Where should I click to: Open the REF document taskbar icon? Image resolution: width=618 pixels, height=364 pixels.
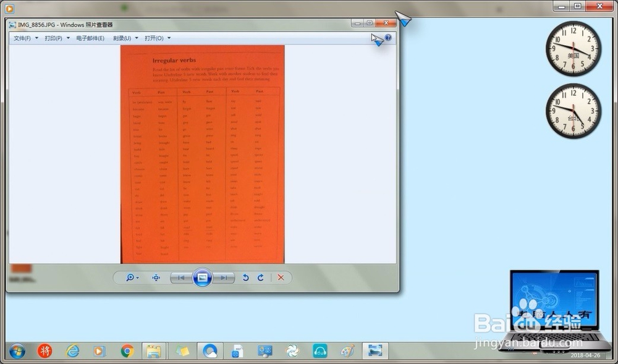[x=237, y=350]
